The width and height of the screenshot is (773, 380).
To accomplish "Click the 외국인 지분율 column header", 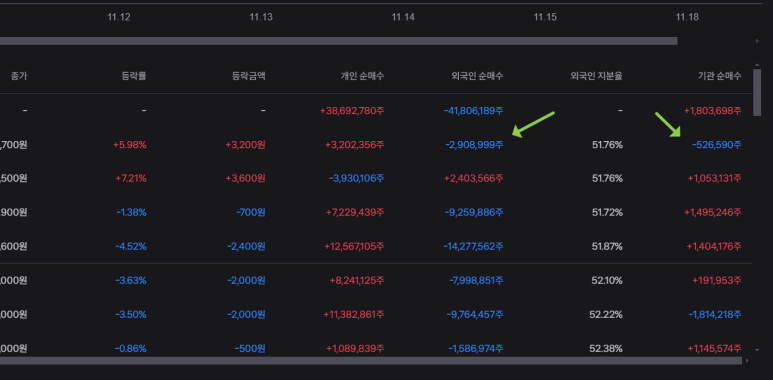I will click(x=597, y=76).
